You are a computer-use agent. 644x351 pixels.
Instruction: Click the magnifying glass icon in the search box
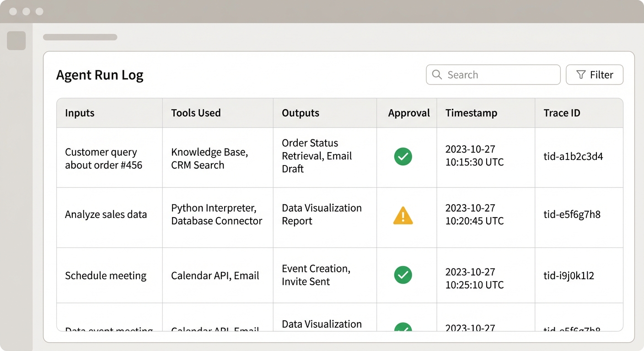pyautogui.click(x=437, y=74)
